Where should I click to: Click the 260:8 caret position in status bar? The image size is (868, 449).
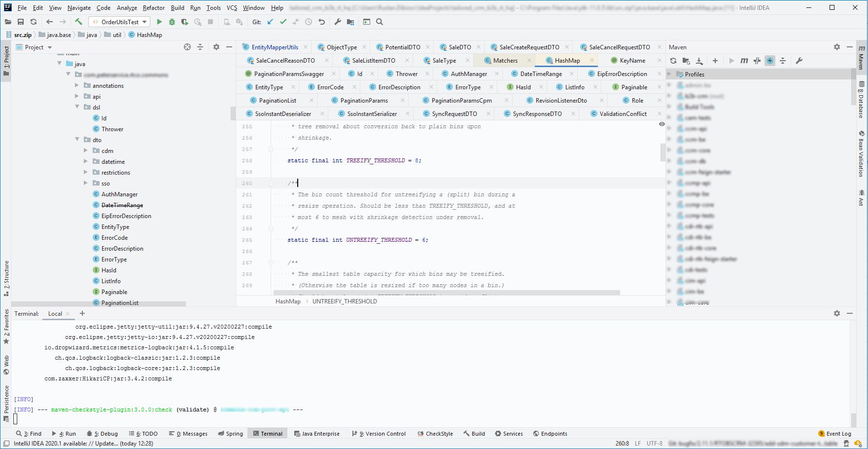click(x=622, y=444)
